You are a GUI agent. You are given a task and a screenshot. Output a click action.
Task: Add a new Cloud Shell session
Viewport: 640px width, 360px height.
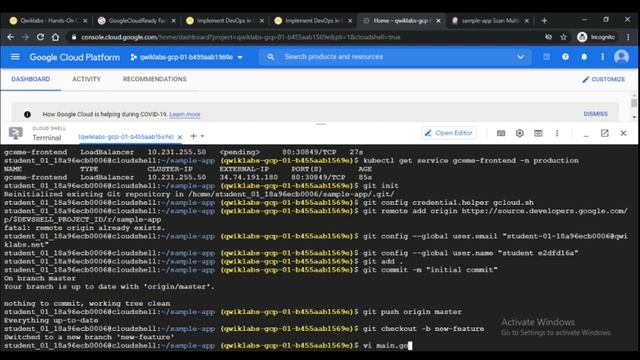click(193, 136)
